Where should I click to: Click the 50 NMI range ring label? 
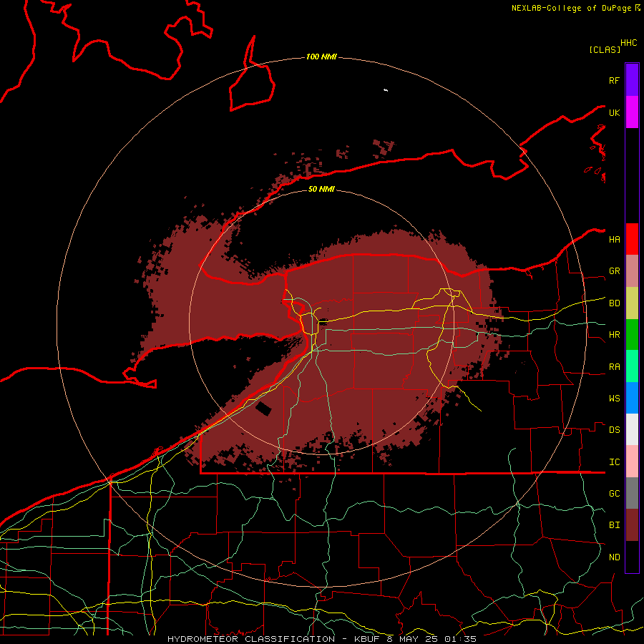pos(321,189)
